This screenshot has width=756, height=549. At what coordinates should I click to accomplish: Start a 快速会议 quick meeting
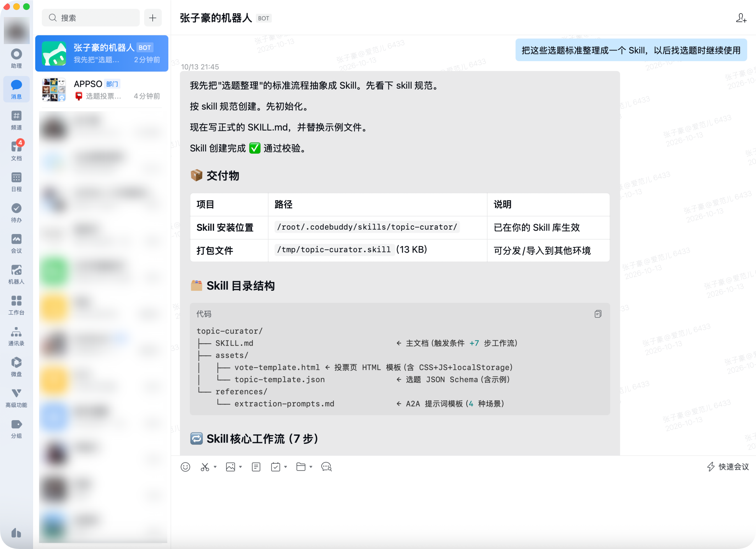[x=728, y=467]
